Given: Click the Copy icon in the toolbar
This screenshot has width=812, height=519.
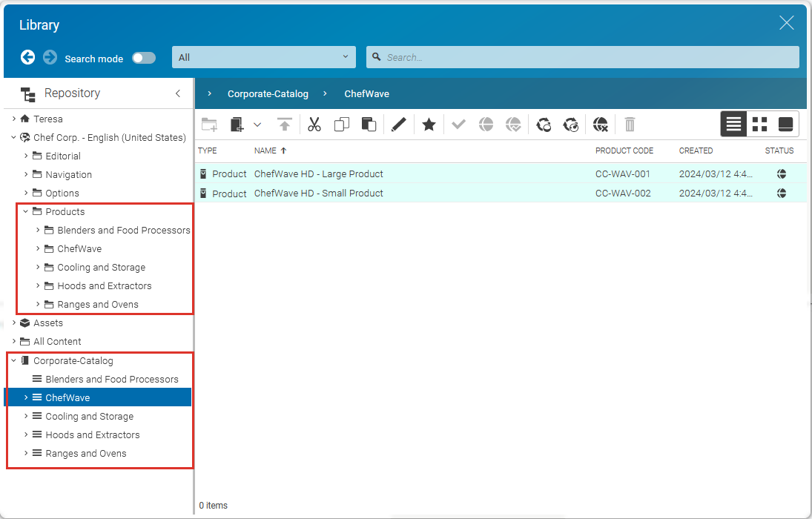Looking at the screenshot, I should [x=341, y=124].
